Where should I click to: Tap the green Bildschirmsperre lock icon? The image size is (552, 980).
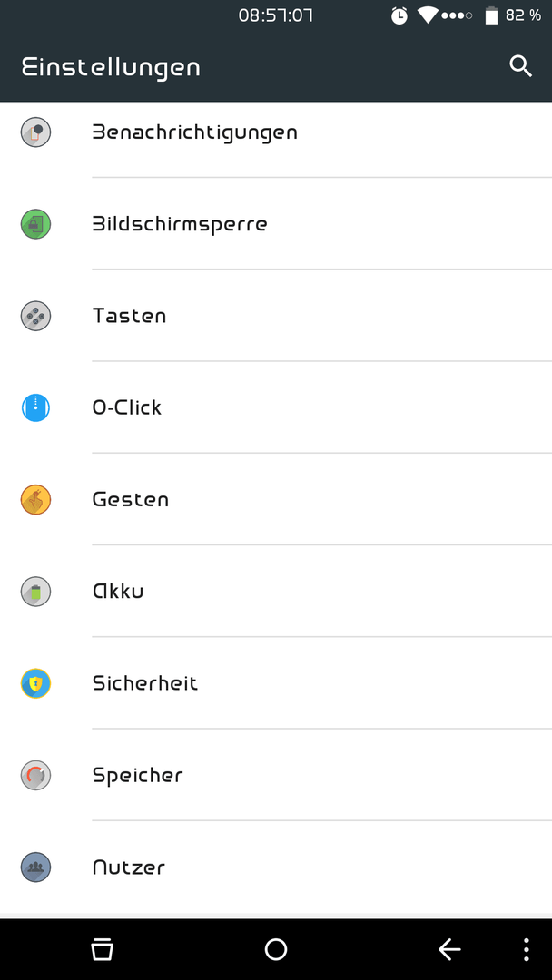click(x=35, y=224)
